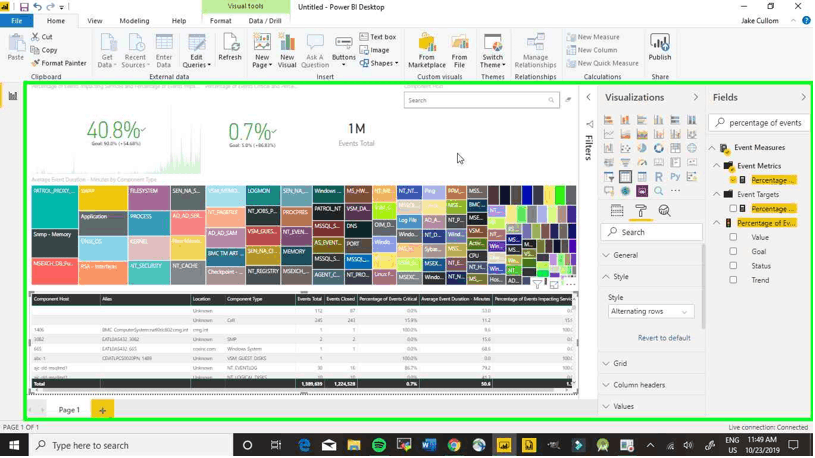Uncheck Percentage measure under Event Metrics
The height and width of the screenshot is (458, 815).
733,180
